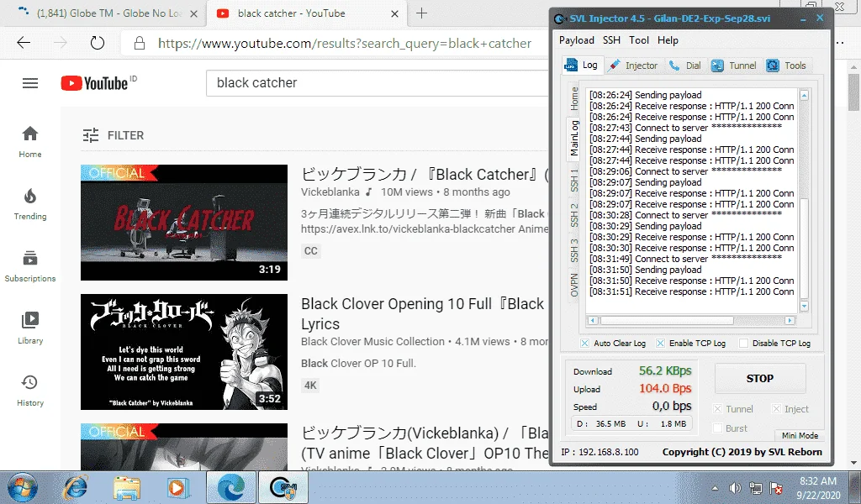Toggle the Enable TCP Log checkbox
861x504 pixels.
tap(660, 344)
